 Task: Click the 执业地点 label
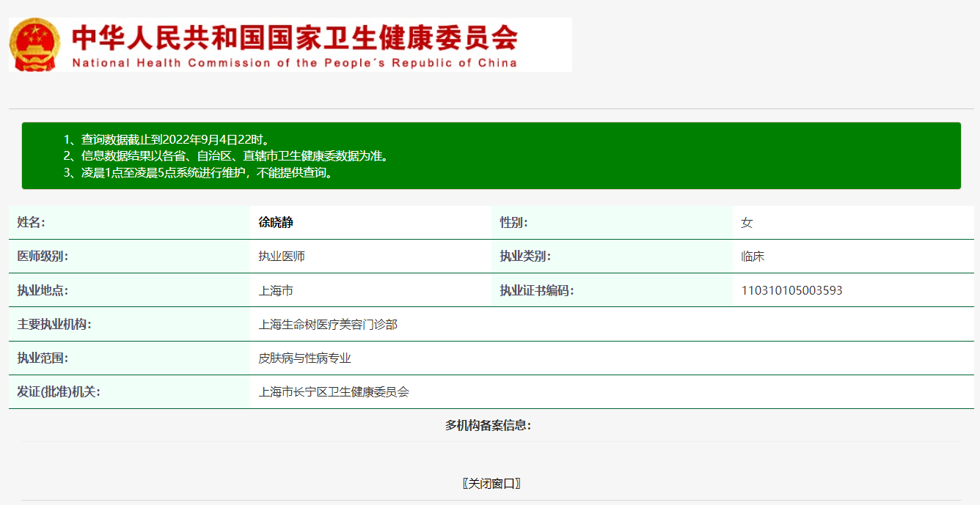43,290
